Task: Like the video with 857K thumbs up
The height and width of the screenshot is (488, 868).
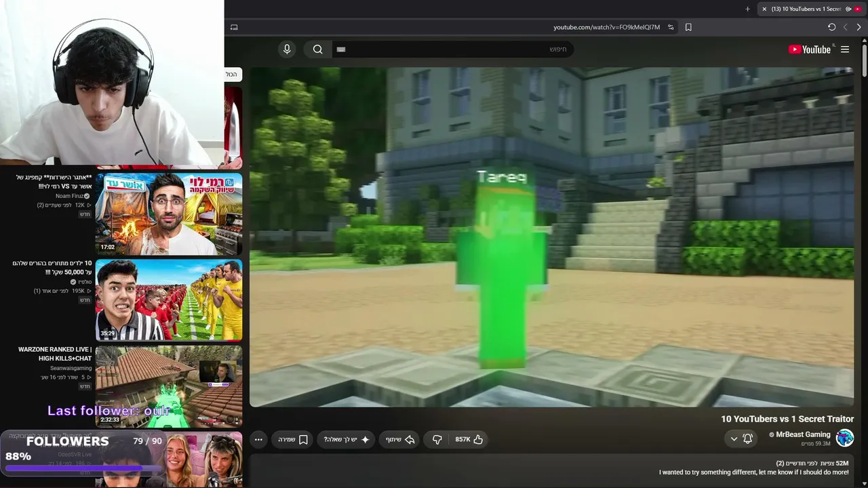Action: pyautogui.click(x=469, y=439)
